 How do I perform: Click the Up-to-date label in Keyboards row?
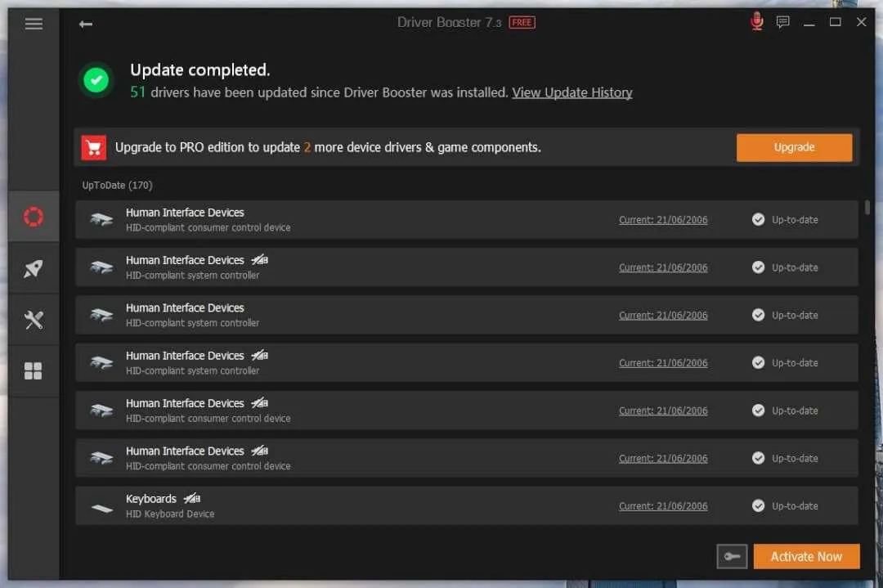(x=795, y=506)
